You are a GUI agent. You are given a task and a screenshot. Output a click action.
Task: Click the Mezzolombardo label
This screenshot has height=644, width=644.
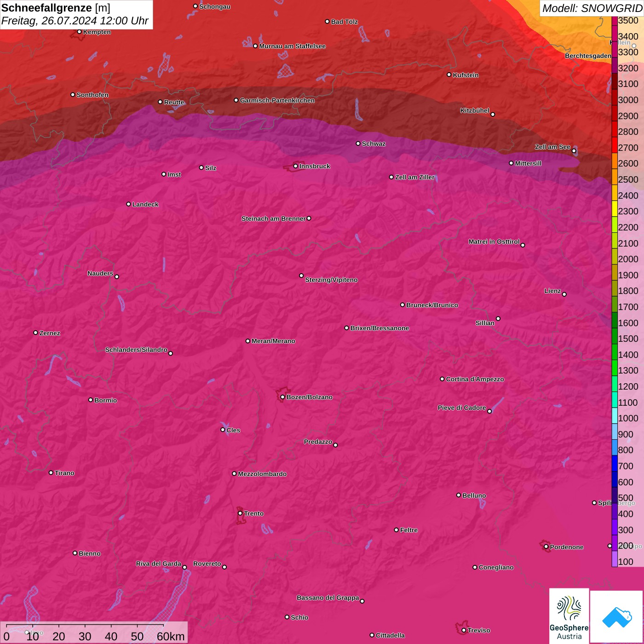[262, 474]
